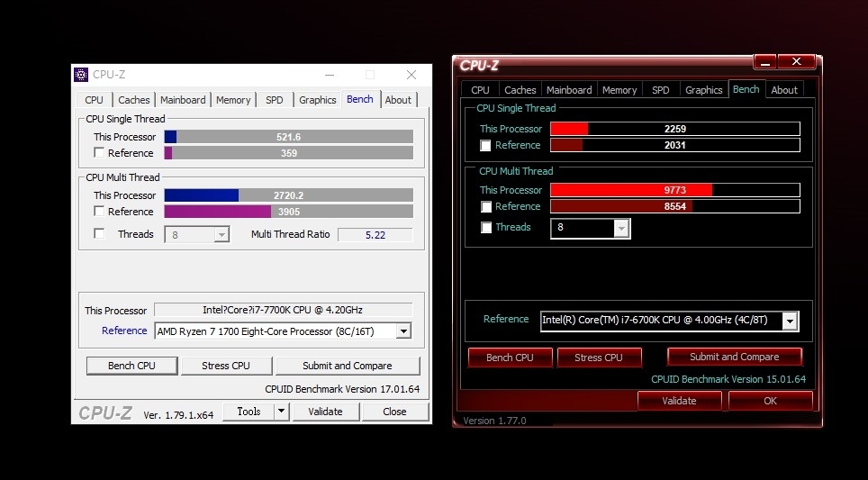868x480 pixels.
Task: Switch to Caches tab in red CPU-Z window
Action: click(x=520, y=90)
